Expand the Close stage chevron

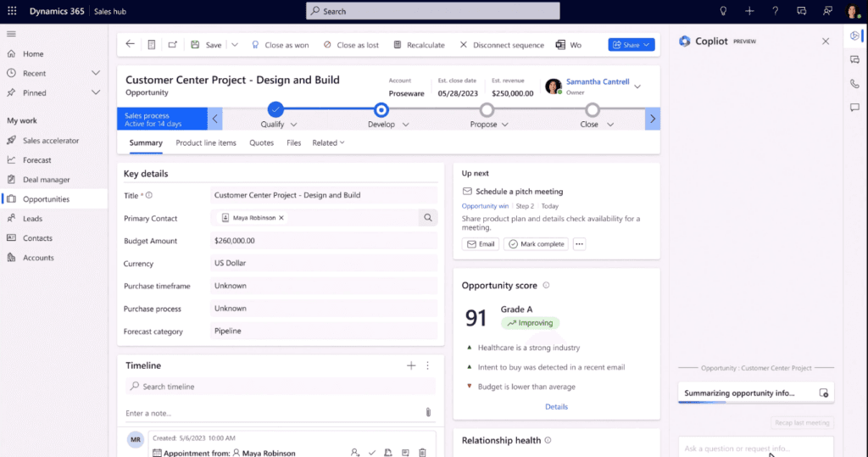(x=610, y=125)
